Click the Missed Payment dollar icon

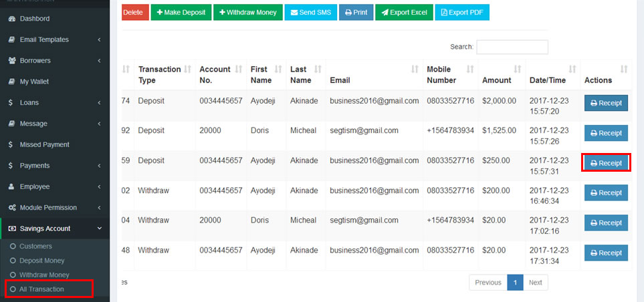click(x=11, y=144)
